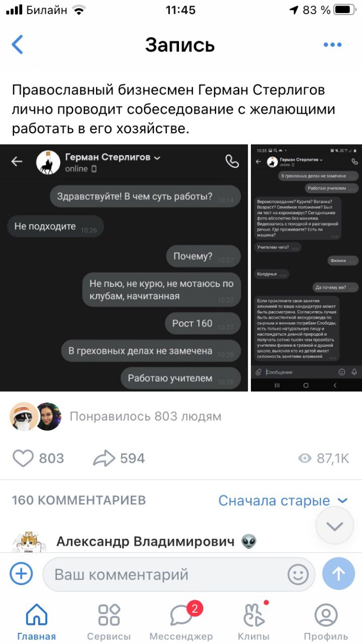Viewport: 362px width, 644px height.
Task: Tap the back arrow in the header
Action: click(18, 45)
